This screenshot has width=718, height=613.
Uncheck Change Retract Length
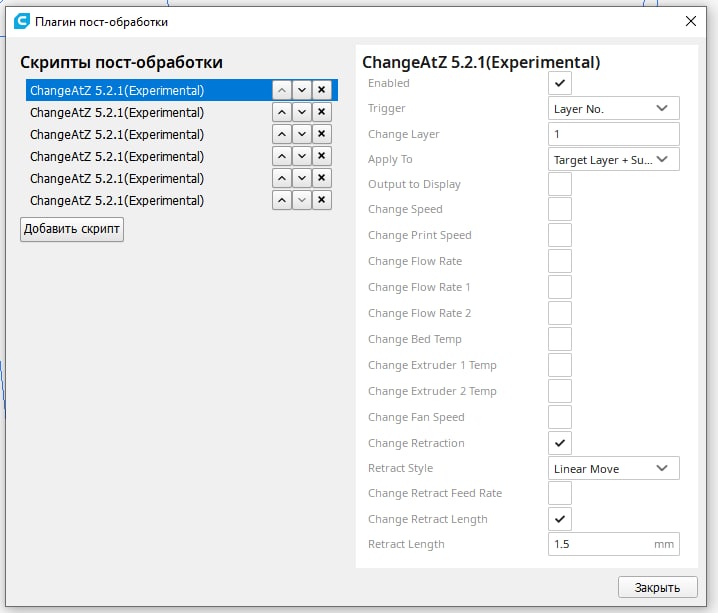point(560,519)
